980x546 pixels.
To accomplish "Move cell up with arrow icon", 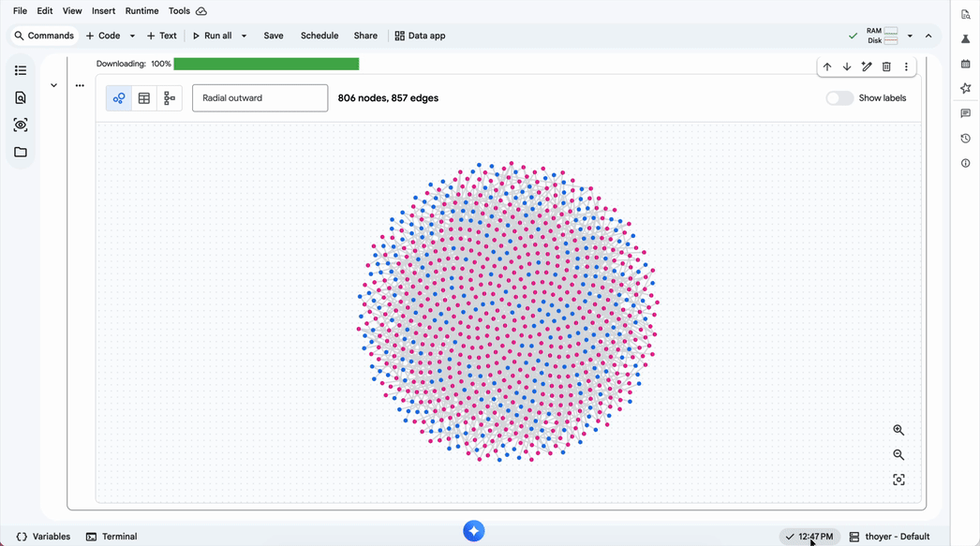I will tap(827, 67).
